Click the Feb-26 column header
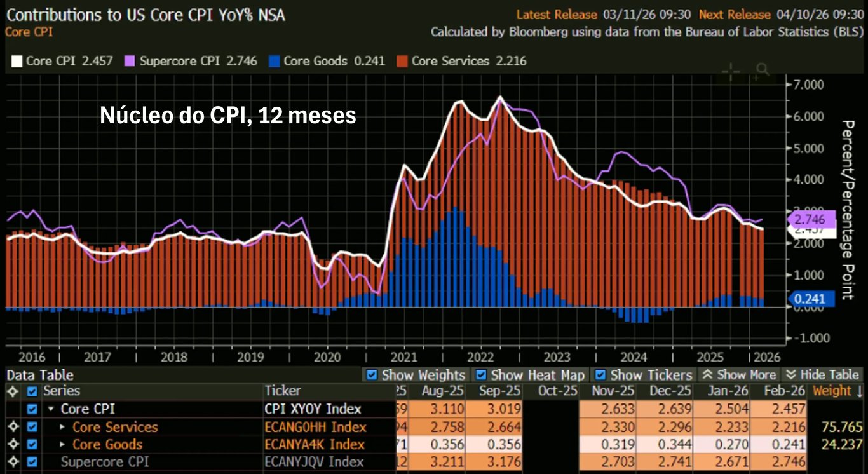 pyautogui.click(x=786, y=391)
